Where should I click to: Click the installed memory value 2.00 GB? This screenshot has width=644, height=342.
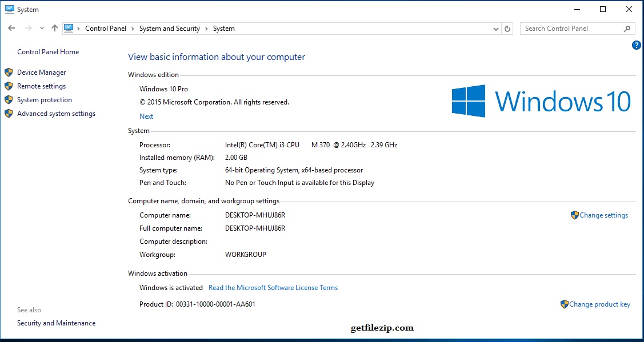click(x=236, y=157)
